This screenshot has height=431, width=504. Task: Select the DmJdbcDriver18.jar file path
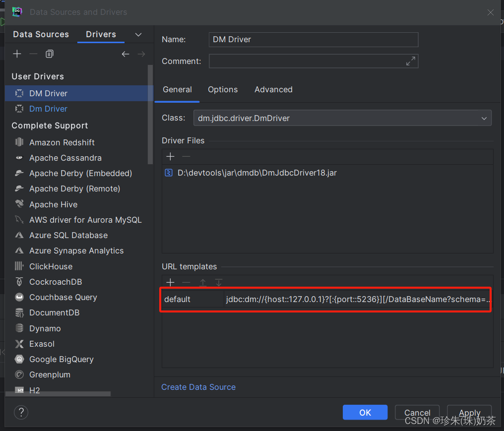[257, 173]
